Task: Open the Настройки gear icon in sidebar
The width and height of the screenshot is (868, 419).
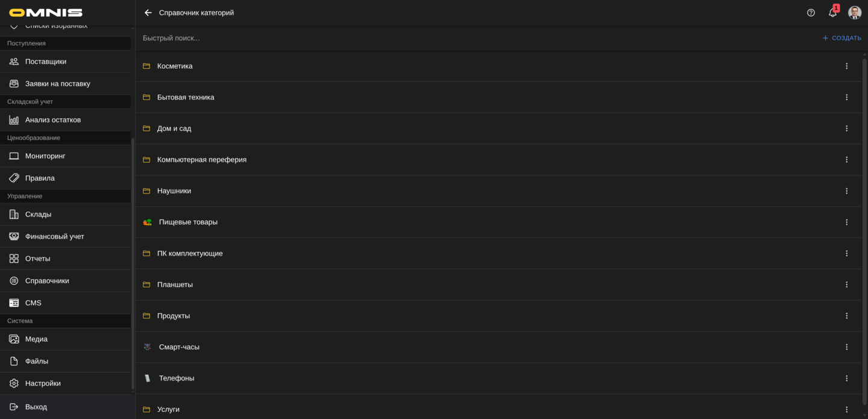Action: (14, 383)
